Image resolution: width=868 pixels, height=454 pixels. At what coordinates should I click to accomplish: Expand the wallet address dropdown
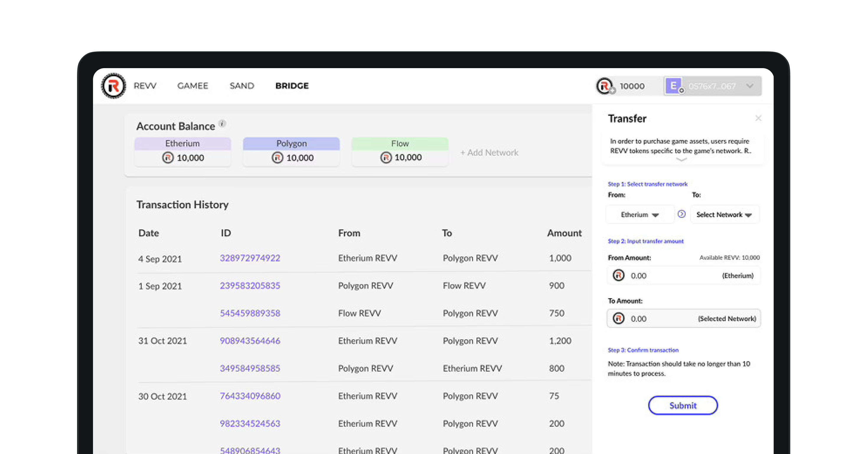coord(750,86)
